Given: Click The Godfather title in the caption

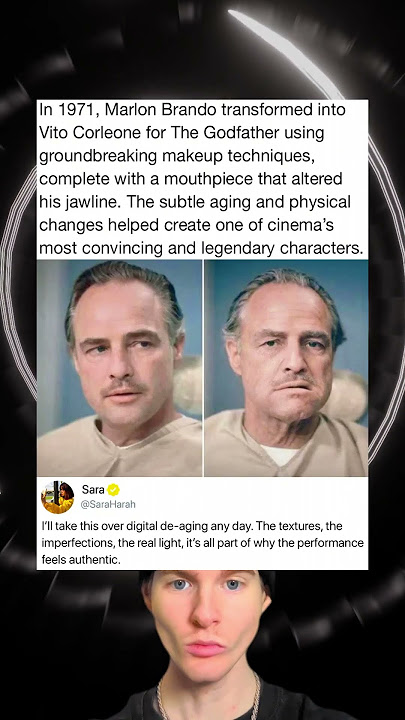Looking at the screenshot, I should click(x=225, y=133).
